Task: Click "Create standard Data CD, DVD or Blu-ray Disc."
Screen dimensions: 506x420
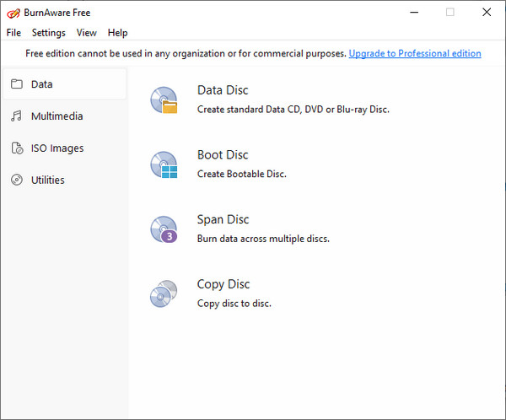Action: tap(293, 110)
